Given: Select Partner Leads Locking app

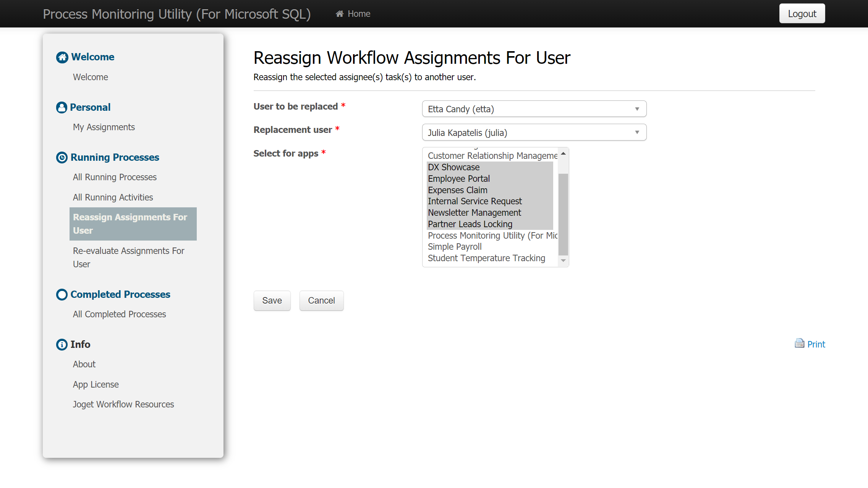Looking at the screenshot, I should pyautogui.click(x=490, y=224).
